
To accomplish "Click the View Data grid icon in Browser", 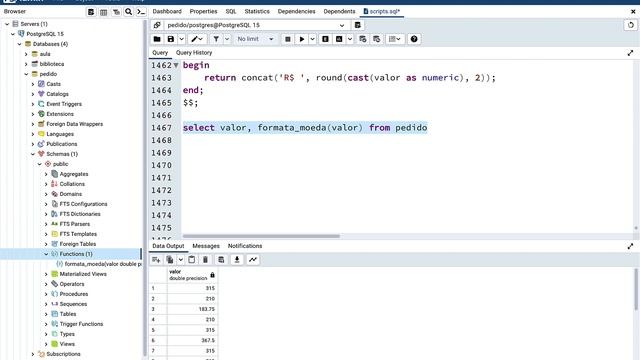I will tap(104, 12).
